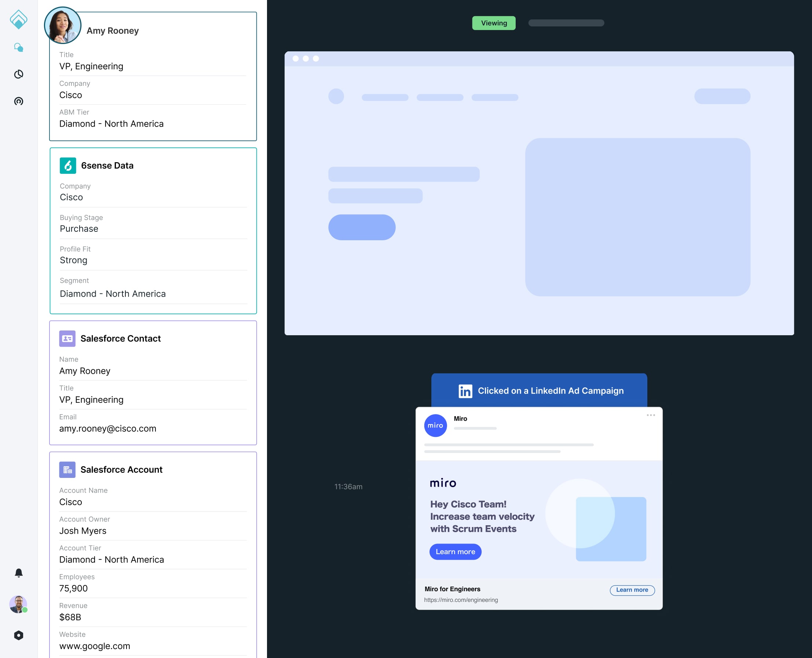Viewport: 812px width, 658px height.
Task: Select Diamond - North America ABM Tier
Action: [x=111, y=123]
